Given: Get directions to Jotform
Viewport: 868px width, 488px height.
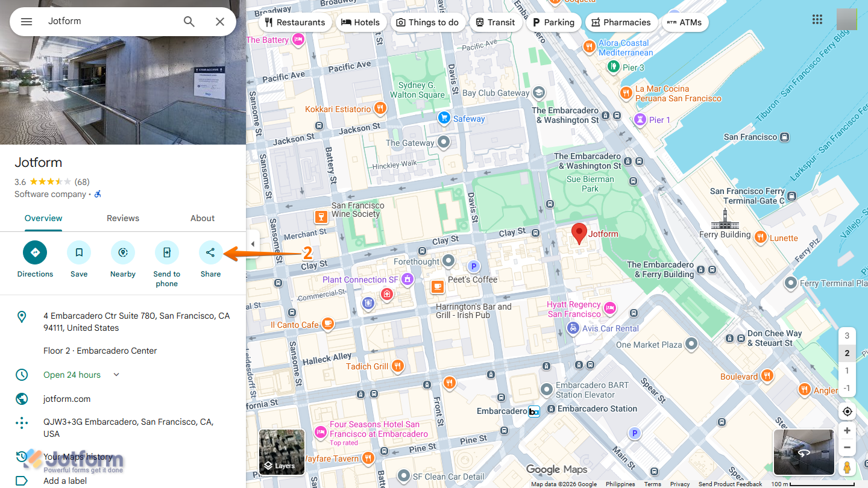Looking at the screenshot, I should (34, 252).
